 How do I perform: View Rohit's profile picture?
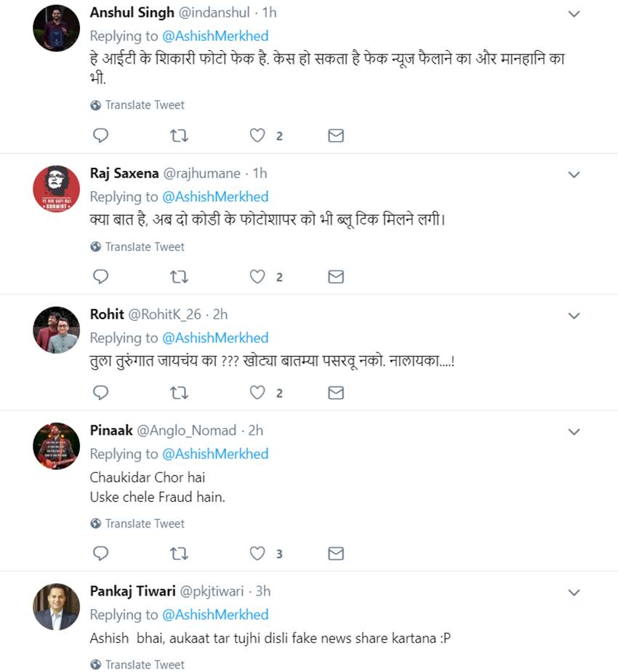56,330
